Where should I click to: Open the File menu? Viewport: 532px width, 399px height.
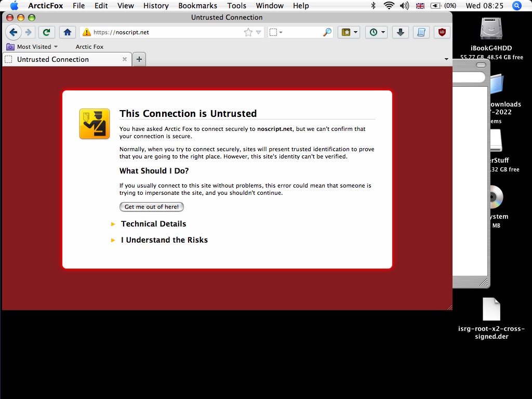pyautogui.click(x=79, y=5)
